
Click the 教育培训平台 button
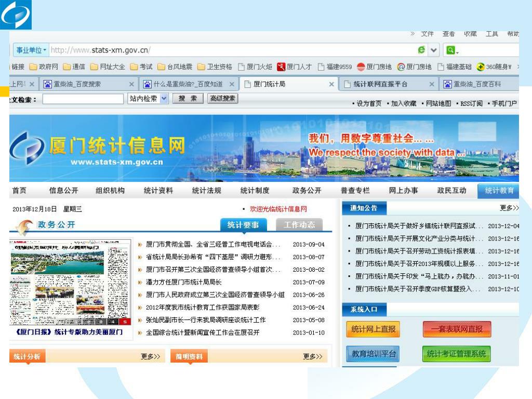click(373, 354)
